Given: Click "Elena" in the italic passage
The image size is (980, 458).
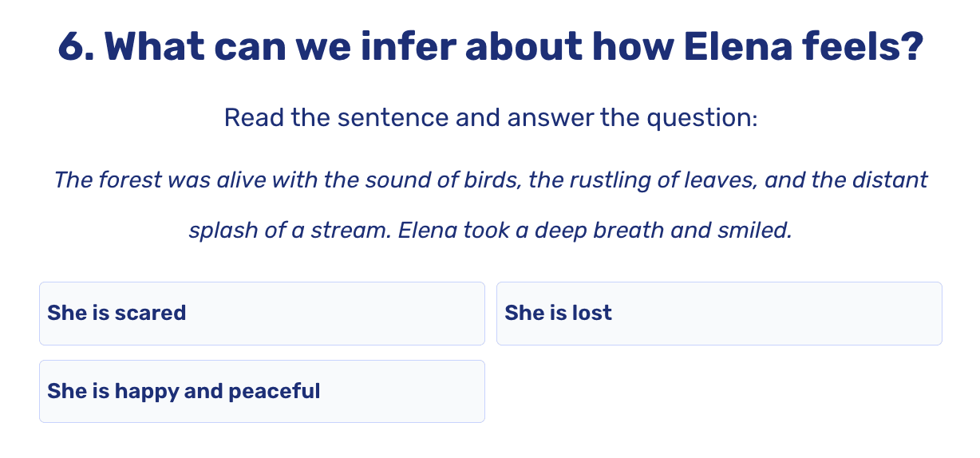Looking at the screenshot, I should [x=426, y=231].
